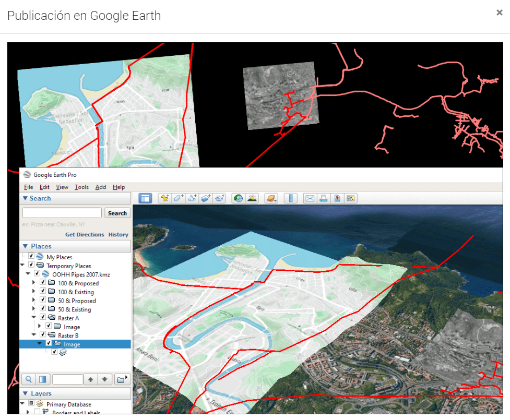Click the search text input field
Screen dimensions: 510x420
pyautogui.click(x=62, y=213)
